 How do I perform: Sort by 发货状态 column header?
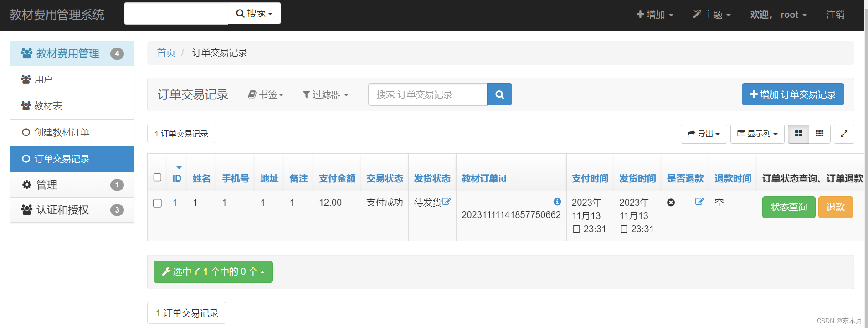432,178
